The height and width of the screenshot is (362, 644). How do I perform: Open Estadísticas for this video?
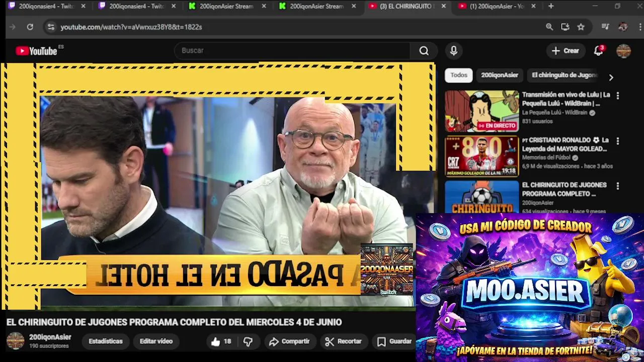click(x=106, y=341)
